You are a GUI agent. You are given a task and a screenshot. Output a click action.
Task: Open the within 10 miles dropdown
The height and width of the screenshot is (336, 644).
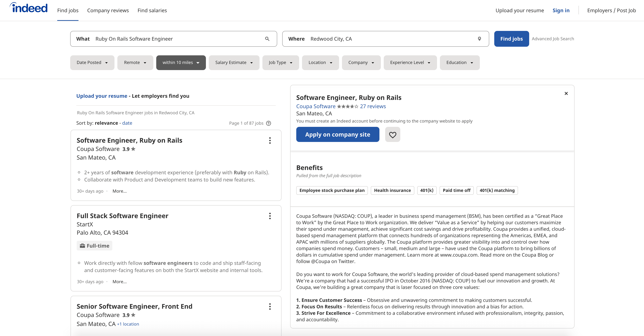pos(181,62)
